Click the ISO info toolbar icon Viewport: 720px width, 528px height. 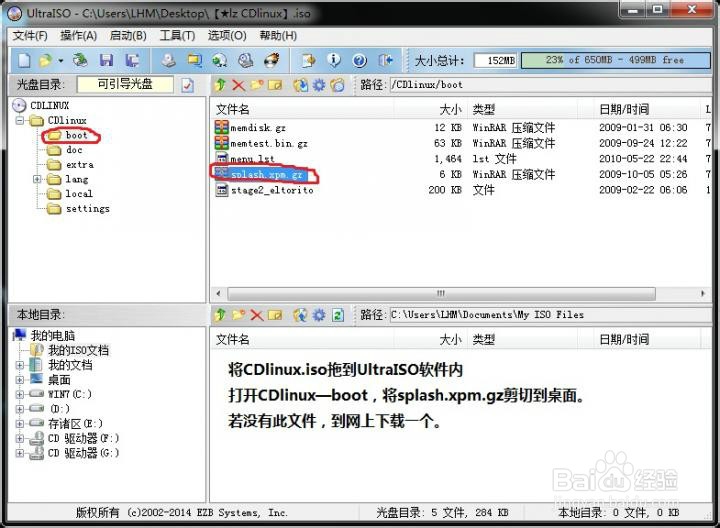pyautogui.click(x=334, y=60)
